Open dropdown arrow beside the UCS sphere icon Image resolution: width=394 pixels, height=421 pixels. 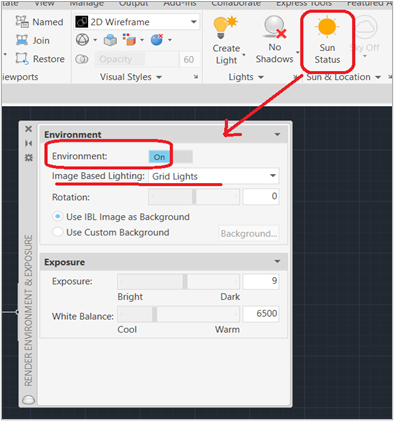click(95, 40)
